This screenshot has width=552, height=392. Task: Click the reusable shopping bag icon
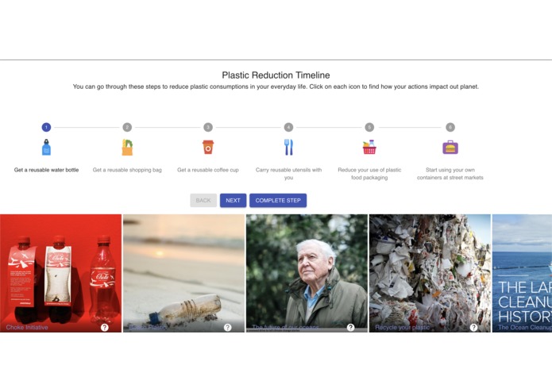127,148
